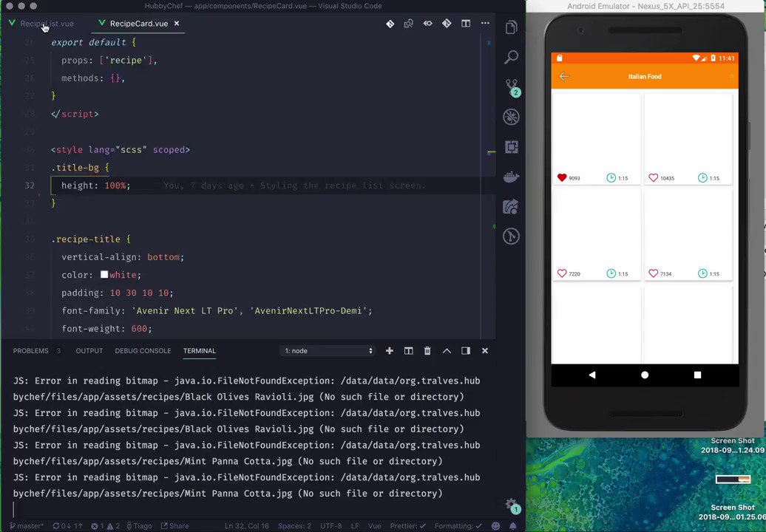The height and width of the screenshot is (532, 766).
Task: Synchronize changes in the status bar
Action: pos(67,526)
